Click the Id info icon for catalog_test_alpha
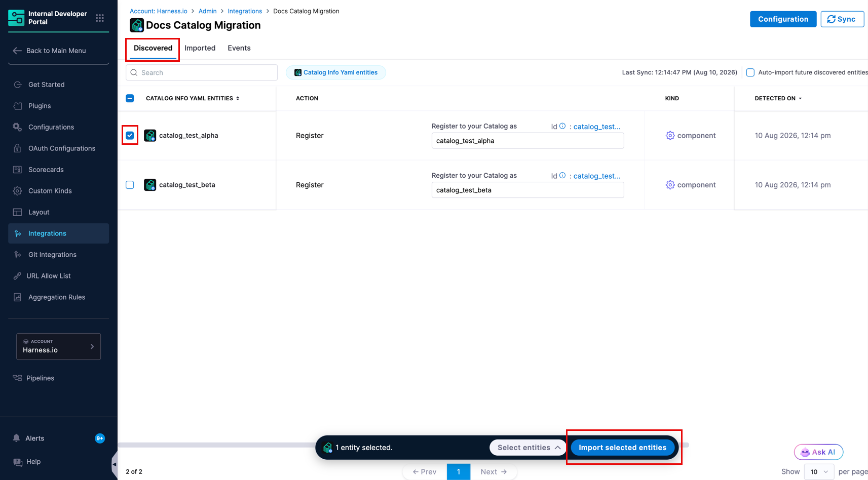Viewport: 868px width, 480px height. 562,126
